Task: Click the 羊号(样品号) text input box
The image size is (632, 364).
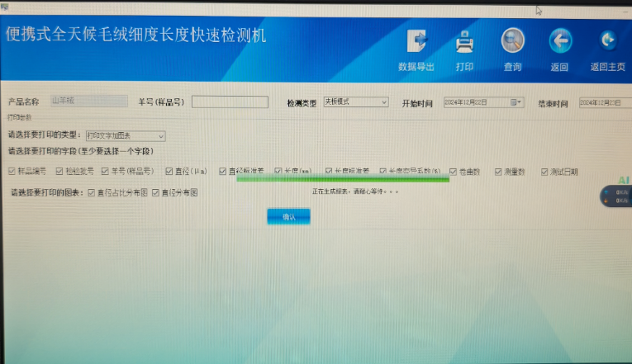Action: pyautogui.click(x=230, y=102)
